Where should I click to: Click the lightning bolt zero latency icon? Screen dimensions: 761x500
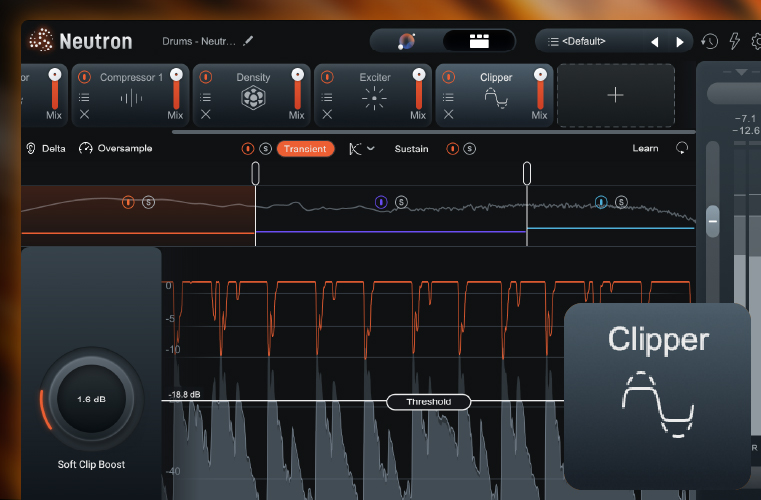[x=735, y=41]
